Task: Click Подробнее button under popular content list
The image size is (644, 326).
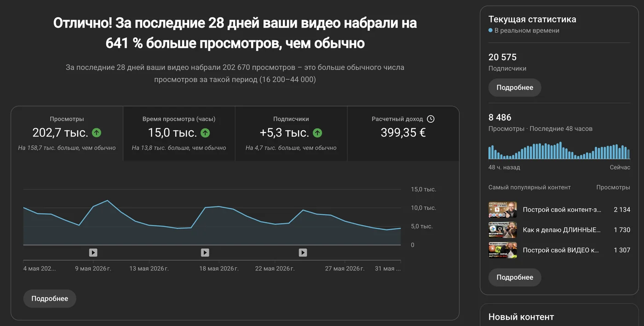Action: tap(515, 277)
